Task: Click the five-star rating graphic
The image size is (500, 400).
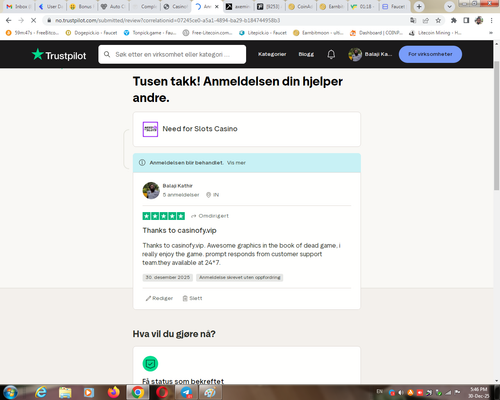Action: 163,216
